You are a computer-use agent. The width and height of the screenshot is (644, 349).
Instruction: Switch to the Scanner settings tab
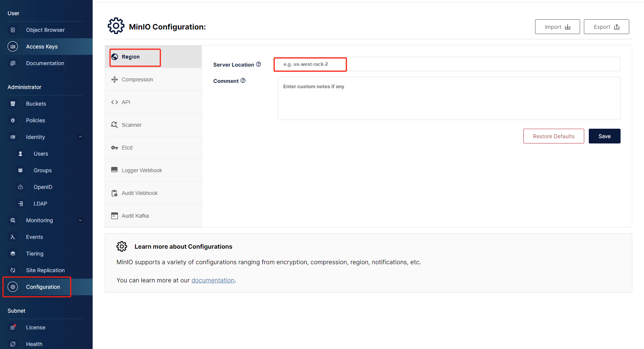point(153,125)
